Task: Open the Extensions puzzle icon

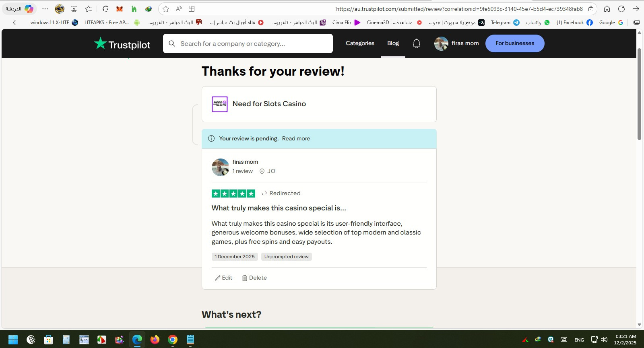Action: 105,9
